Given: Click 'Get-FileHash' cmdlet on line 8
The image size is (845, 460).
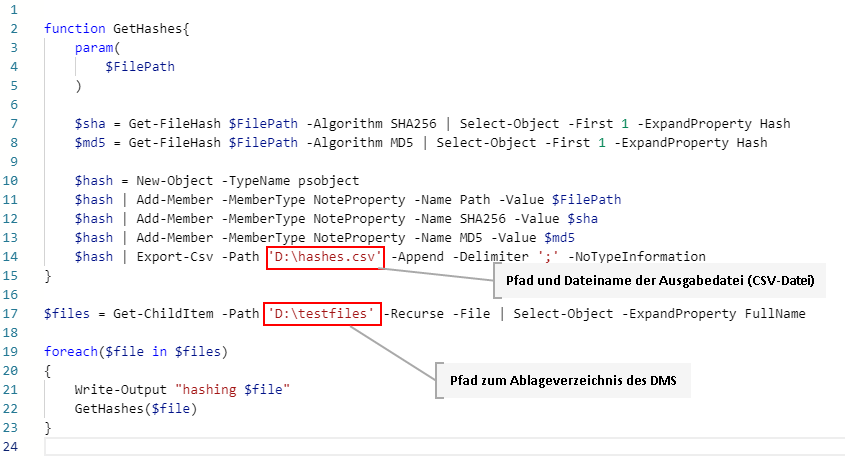Looking at the screenshot, I should coord(175,143).
